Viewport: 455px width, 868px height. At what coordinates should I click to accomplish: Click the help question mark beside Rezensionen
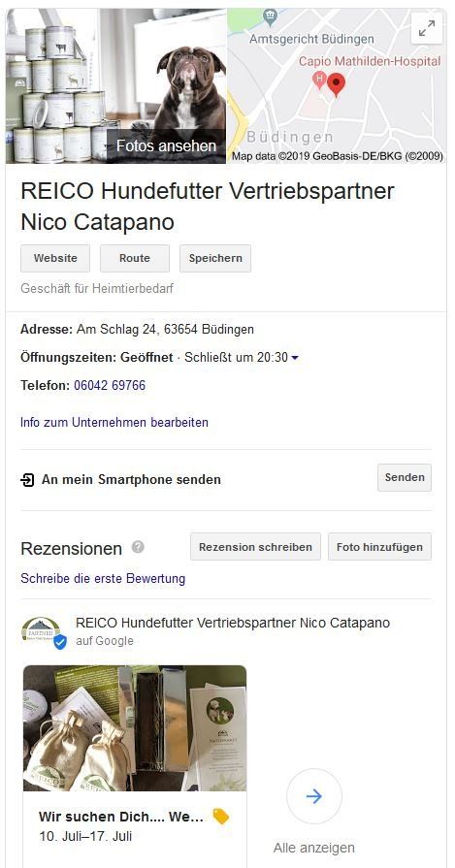tap(138, 547)
